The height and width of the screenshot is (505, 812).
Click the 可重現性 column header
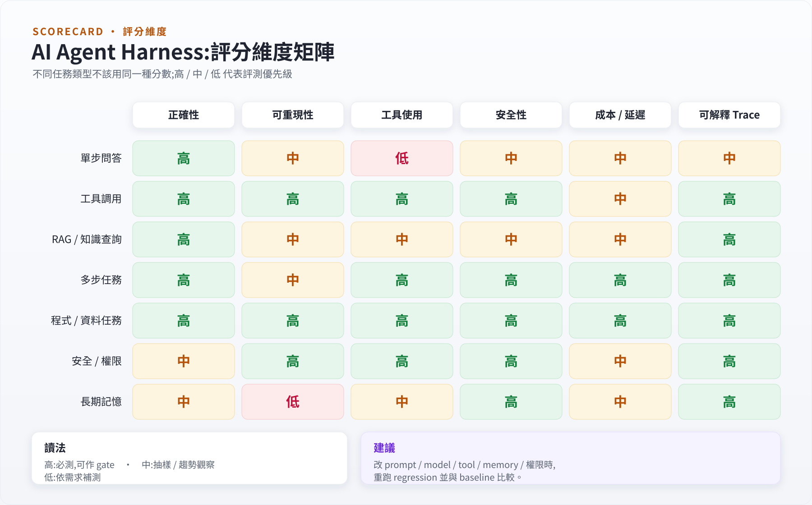[293, 115]
